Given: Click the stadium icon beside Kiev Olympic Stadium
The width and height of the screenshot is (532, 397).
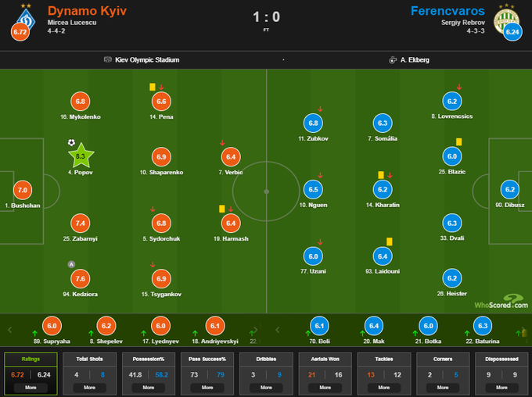Looking at the screenshot, I should [x=107, y=59].
